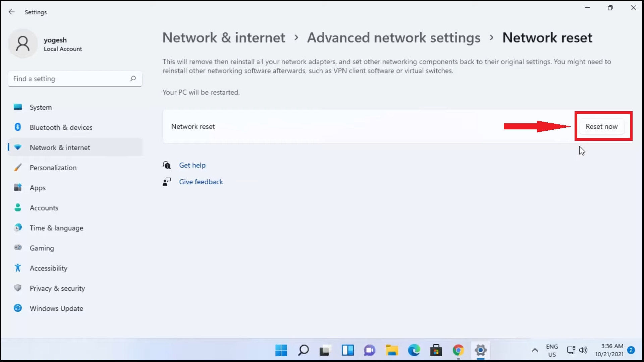
Task: Open the Get help link
Action: click(192, 165)
